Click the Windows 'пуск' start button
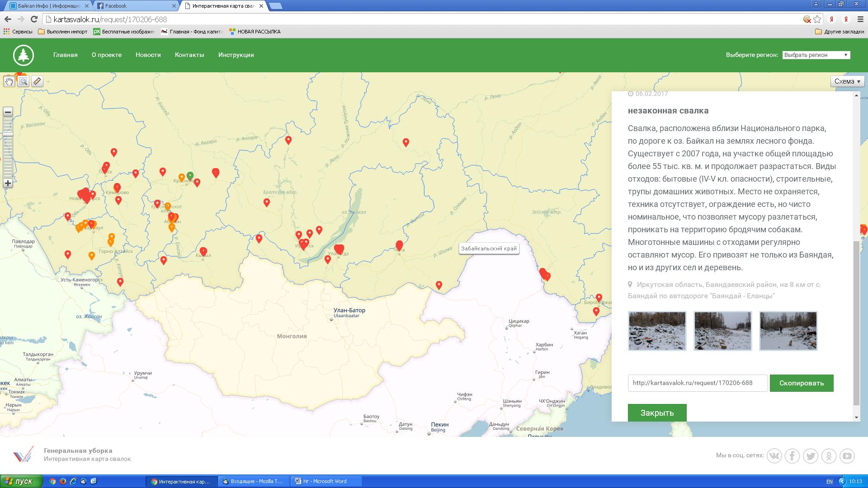The image size is (868, 488). point(21,481)
